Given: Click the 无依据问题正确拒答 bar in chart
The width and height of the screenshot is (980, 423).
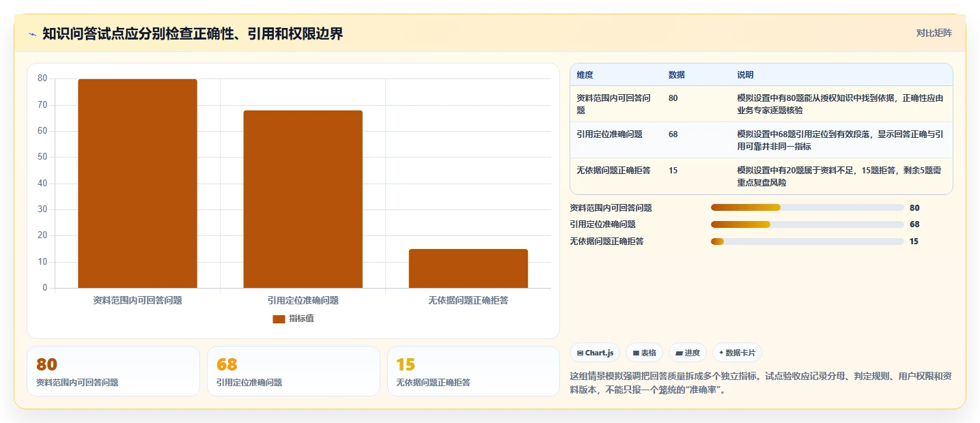Looking at the screenshot, I should tap(468, 269).
